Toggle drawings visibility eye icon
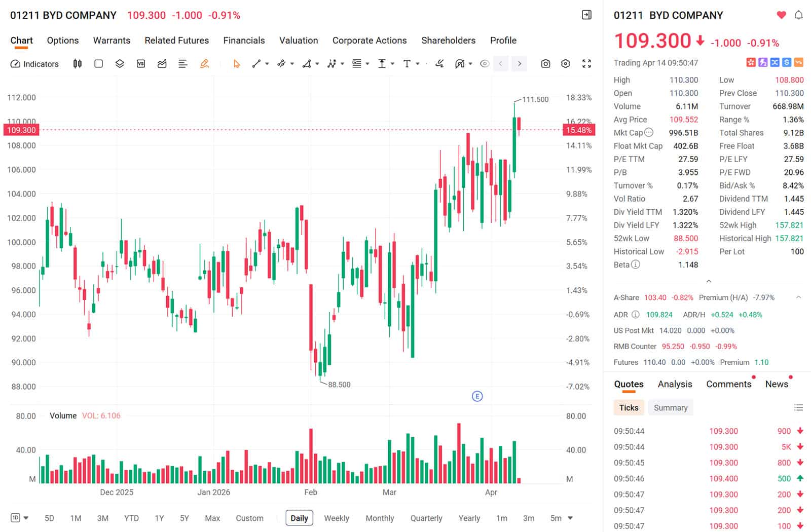 485,64
